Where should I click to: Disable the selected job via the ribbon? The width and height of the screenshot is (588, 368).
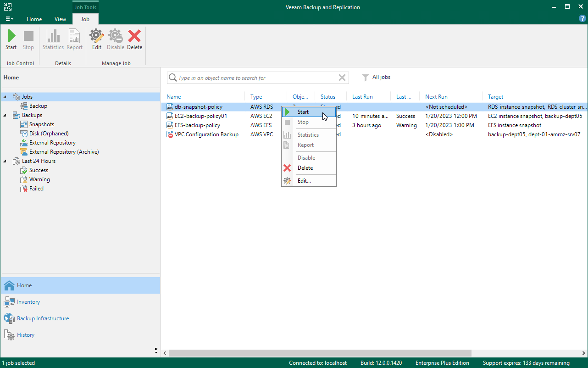[115, 39]
